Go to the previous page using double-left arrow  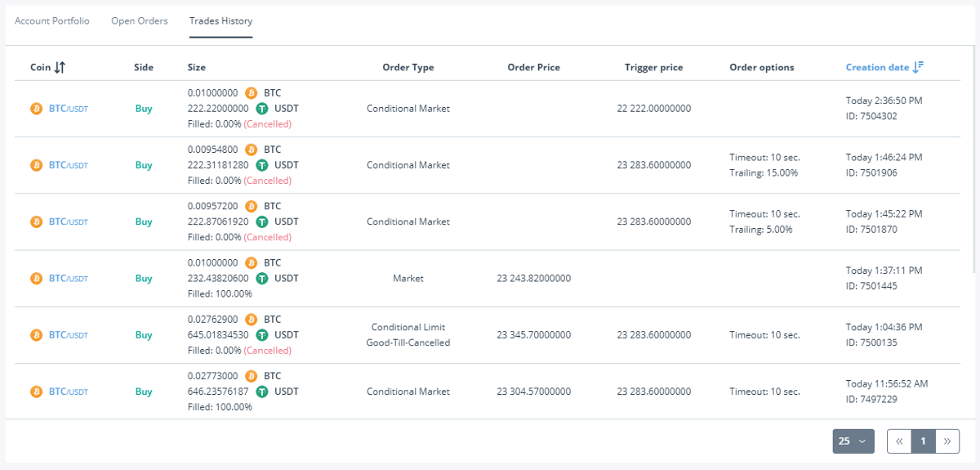[x=899, y=441]
